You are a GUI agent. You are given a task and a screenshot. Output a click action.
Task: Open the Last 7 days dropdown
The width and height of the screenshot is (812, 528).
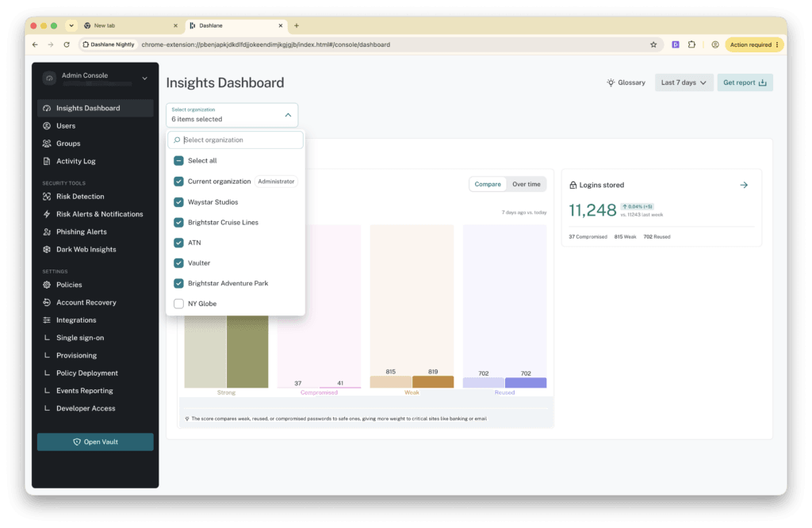[x=684, y=82]
